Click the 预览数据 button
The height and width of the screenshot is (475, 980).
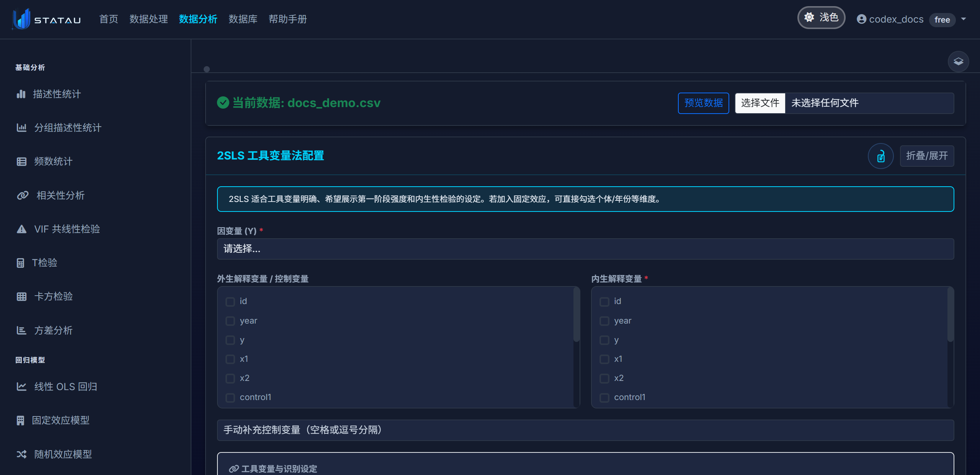point(703,103)
